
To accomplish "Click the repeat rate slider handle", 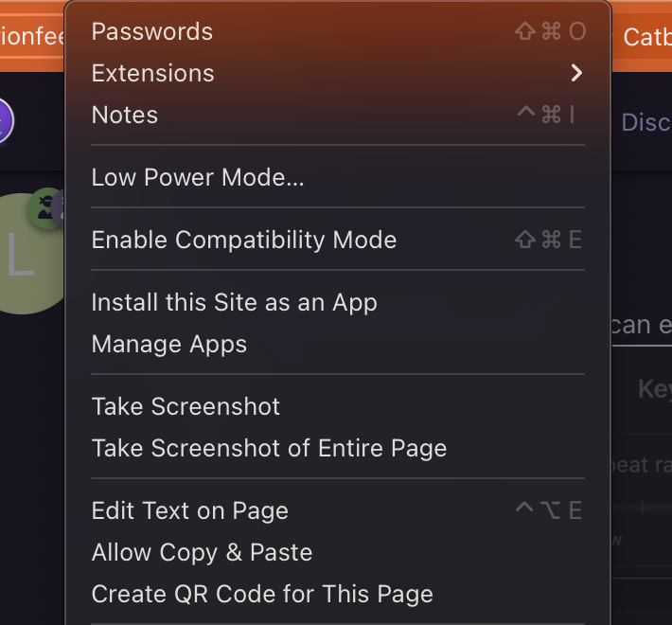I will pyautogui.click(x=643, y=508).
